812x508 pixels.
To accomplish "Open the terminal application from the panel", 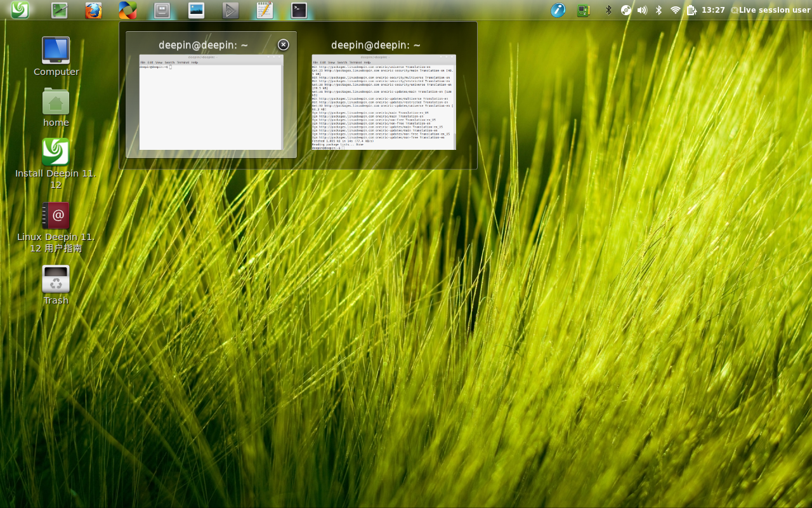I will [298, 10].
